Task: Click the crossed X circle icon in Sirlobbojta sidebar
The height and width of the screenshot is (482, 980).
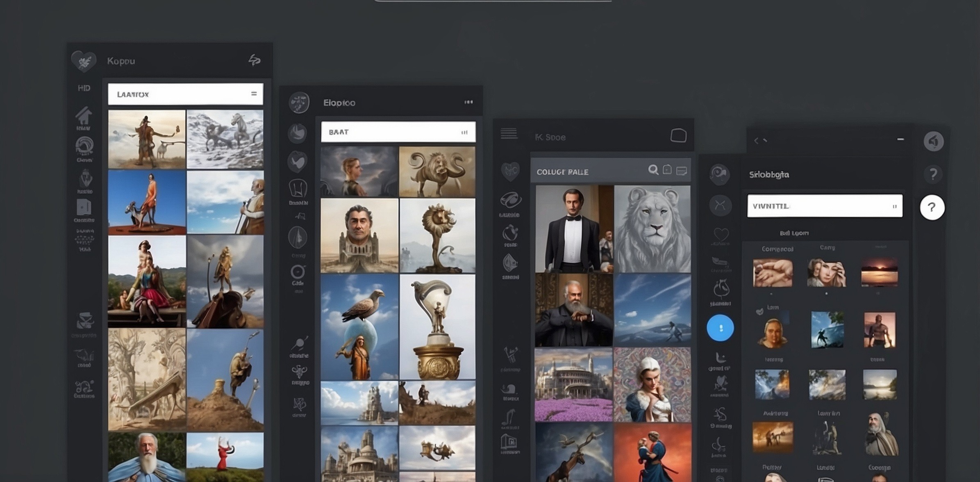Action: [x=720, y=205]
